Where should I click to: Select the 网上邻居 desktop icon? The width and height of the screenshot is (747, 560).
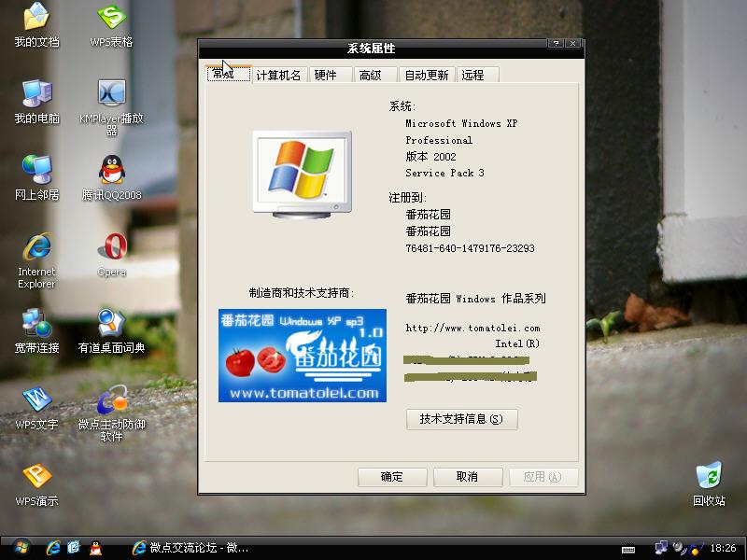[36, 177]
